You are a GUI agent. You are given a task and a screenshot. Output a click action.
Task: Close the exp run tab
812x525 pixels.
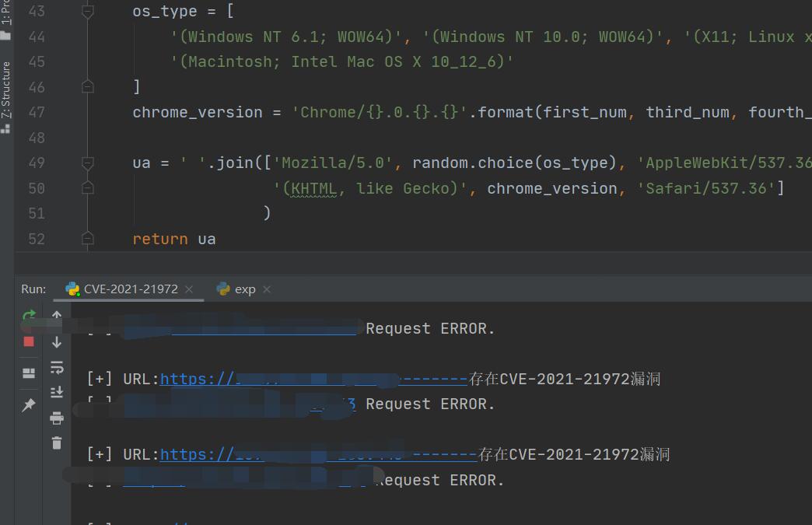coord(267,289)
